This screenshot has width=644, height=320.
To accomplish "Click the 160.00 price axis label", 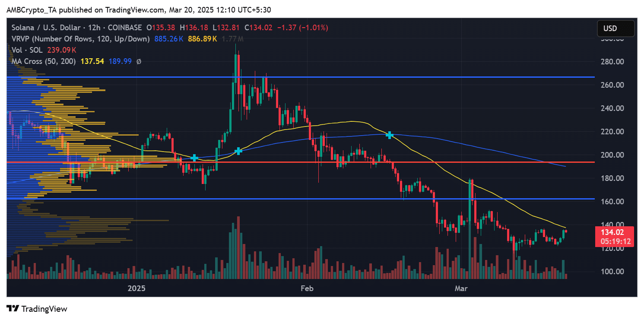I will 612,202.
